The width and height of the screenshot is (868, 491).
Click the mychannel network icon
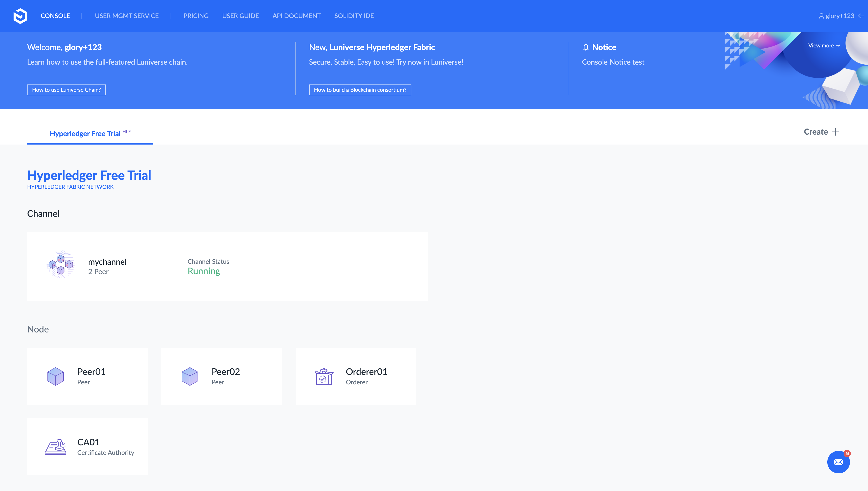[x=60, y=264]
